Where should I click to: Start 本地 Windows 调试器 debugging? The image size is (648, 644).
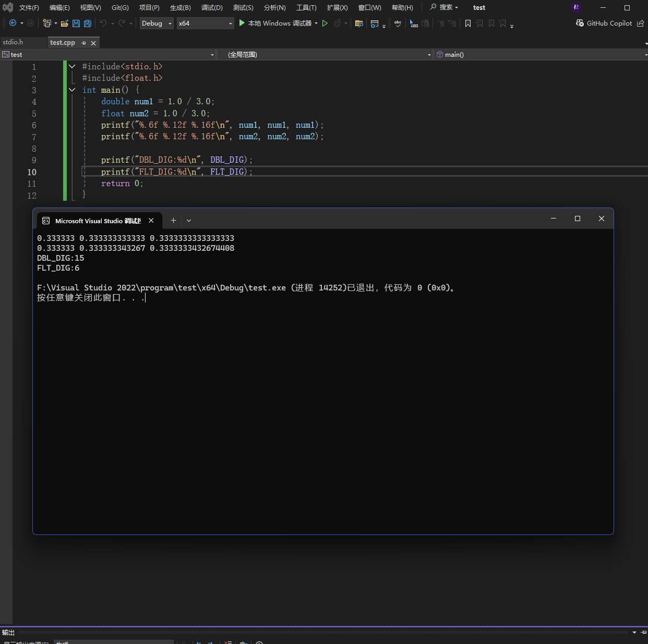[x=275, y=23]
